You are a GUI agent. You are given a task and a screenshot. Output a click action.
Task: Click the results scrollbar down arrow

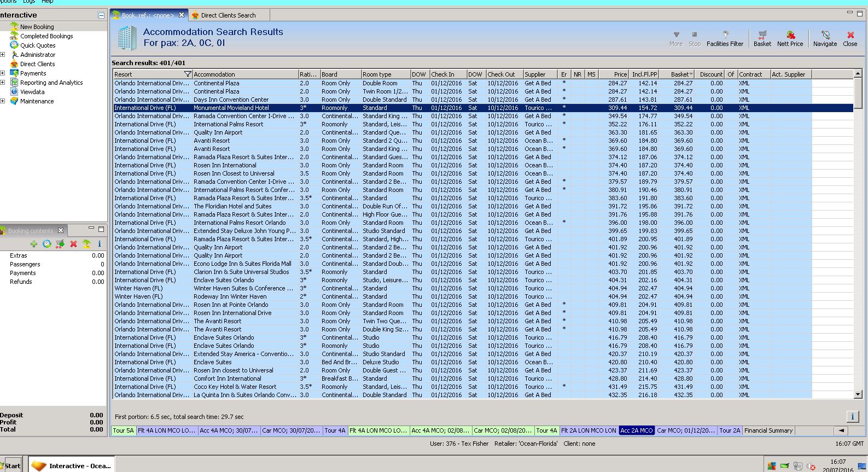(x=858, y=394)
